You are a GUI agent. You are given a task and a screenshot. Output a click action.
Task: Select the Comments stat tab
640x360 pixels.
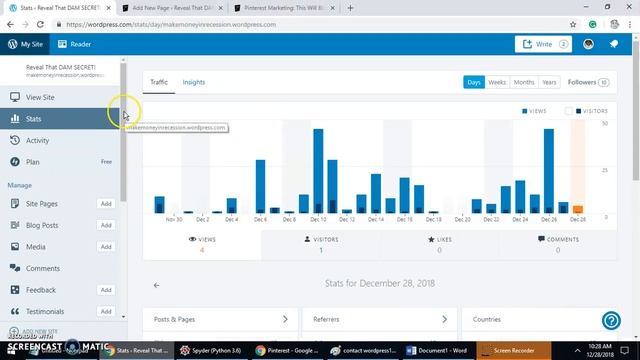[558, 244]
